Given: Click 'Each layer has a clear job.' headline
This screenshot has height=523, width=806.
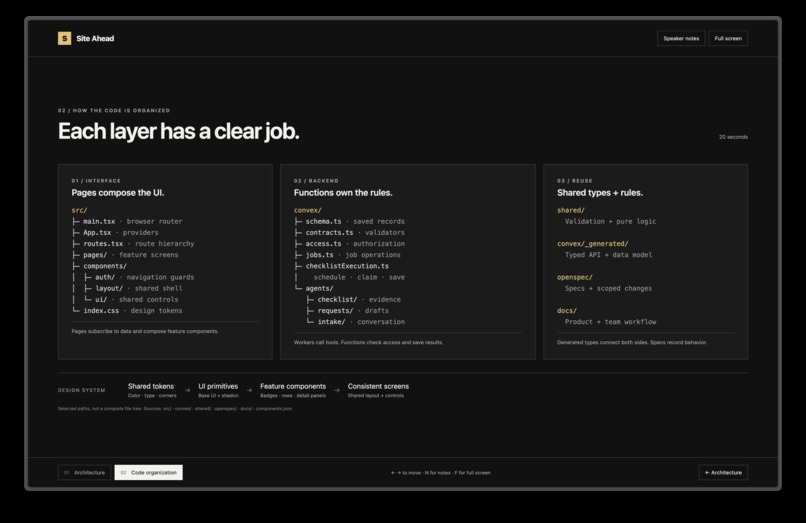Looking at the screenshot, I should [178, 131].
